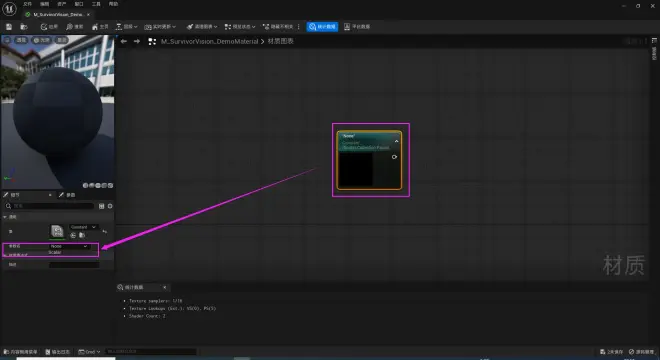Screen dimensions: 660x360
Task: Click the 透视 perspective viewport button
Action: tap(21, 40)
